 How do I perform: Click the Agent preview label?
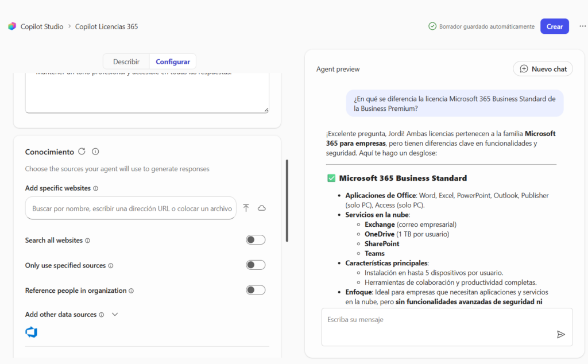(338, 69)
